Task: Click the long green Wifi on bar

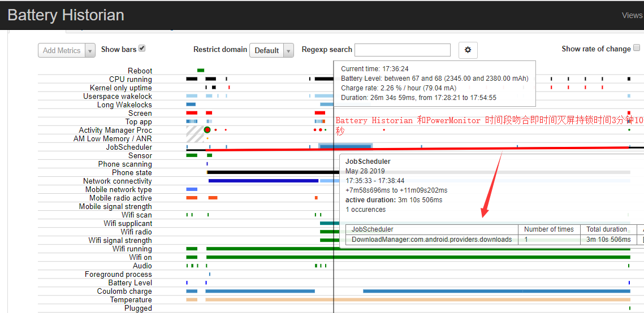Action: point(418,257)
